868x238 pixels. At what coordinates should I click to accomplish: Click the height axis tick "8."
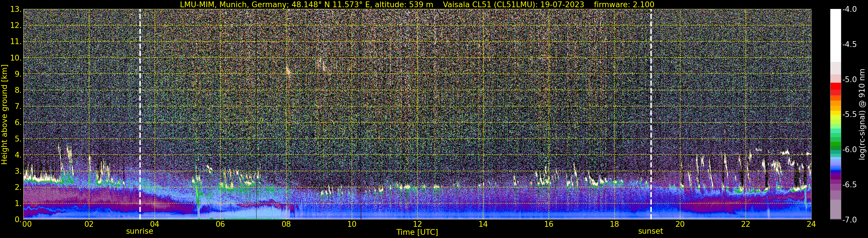tap(18, 90)
